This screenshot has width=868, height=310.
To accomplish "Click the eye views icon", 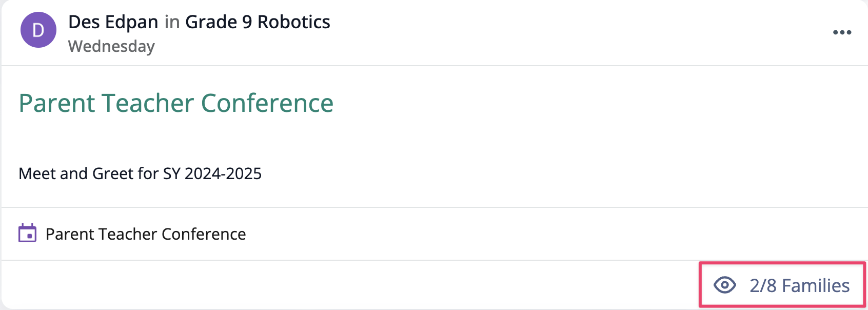I will [x=724, y=285].
